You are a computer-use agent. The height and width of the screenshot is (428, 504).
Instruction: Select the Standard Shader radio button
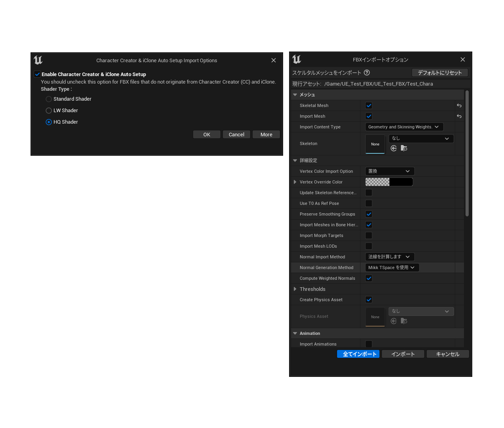pyautogui.click(x=48, y=99)
